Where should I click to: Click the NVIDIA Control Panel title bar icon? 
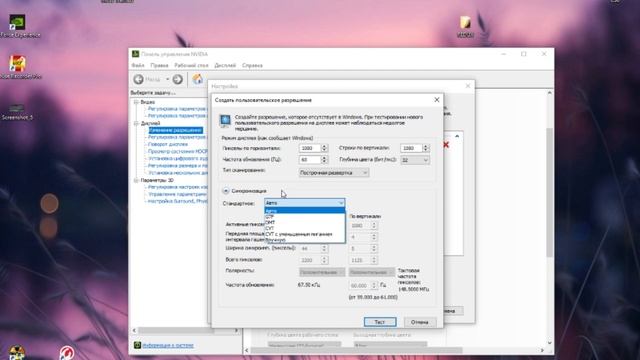pos(136,54)
